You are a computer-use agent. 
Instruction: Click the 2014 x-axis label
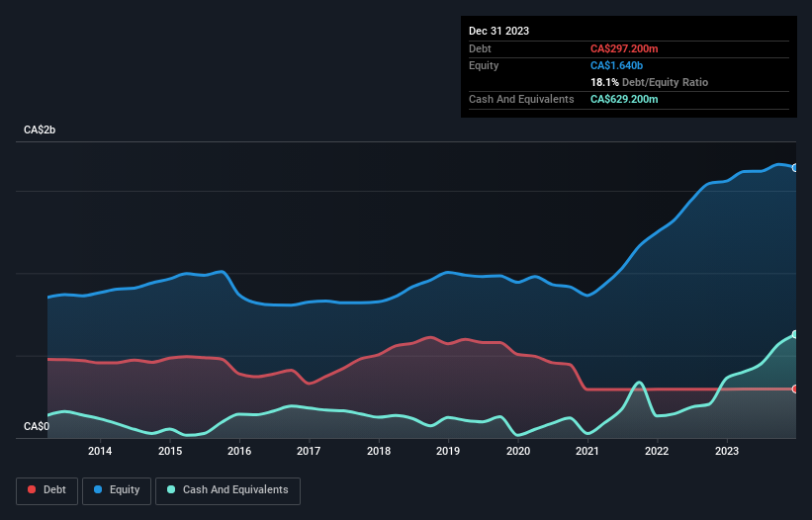click(100, 451)
